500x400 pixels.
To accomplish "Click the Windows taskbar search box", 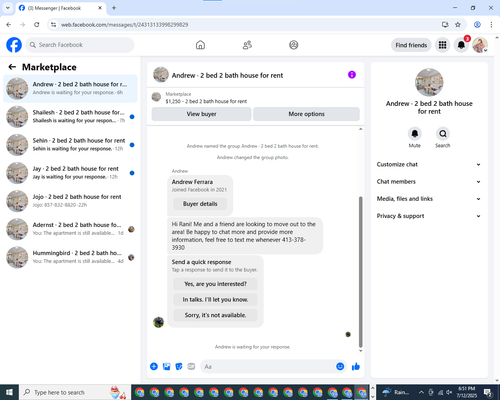I will pos(75,392).
